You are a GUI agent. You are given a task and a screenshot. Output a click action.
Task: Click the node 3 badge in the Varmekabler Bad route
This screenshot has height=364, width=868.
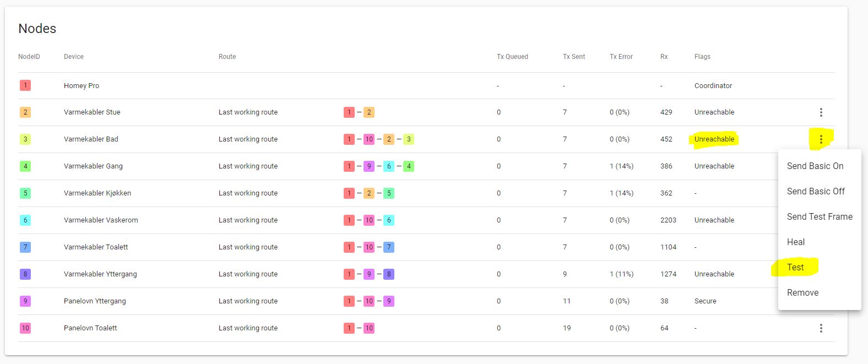click(x=409, y=139)
